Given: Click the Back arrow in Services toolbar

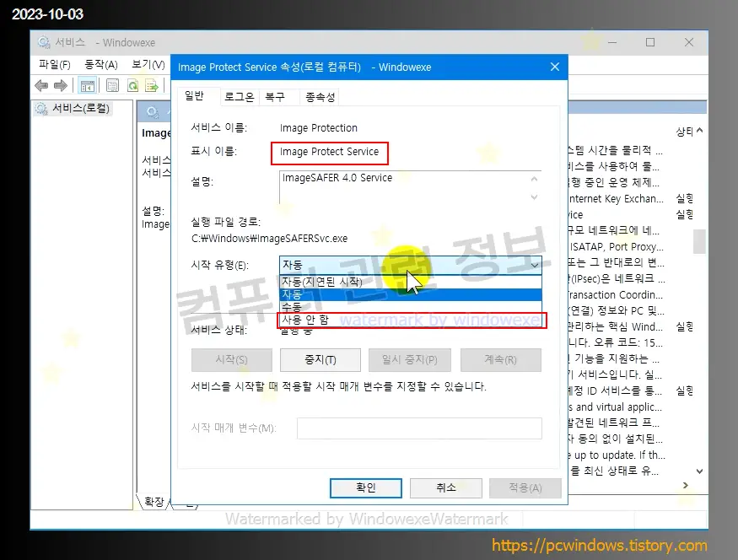Looking at the screenshot, I should tap(41, 86).
